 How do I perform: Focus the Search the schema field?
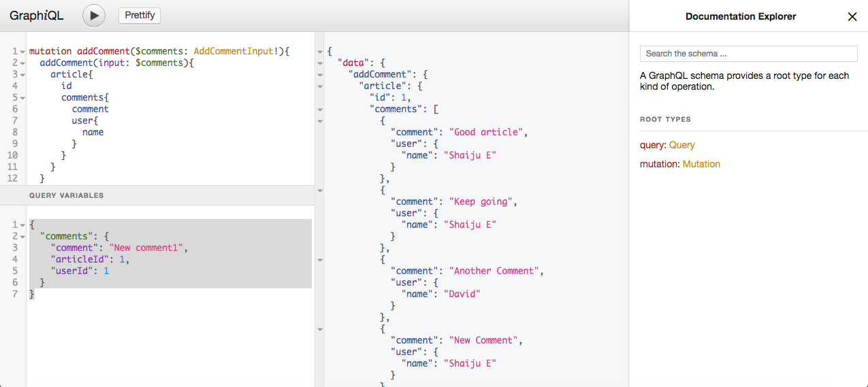[x=748, y=54]
